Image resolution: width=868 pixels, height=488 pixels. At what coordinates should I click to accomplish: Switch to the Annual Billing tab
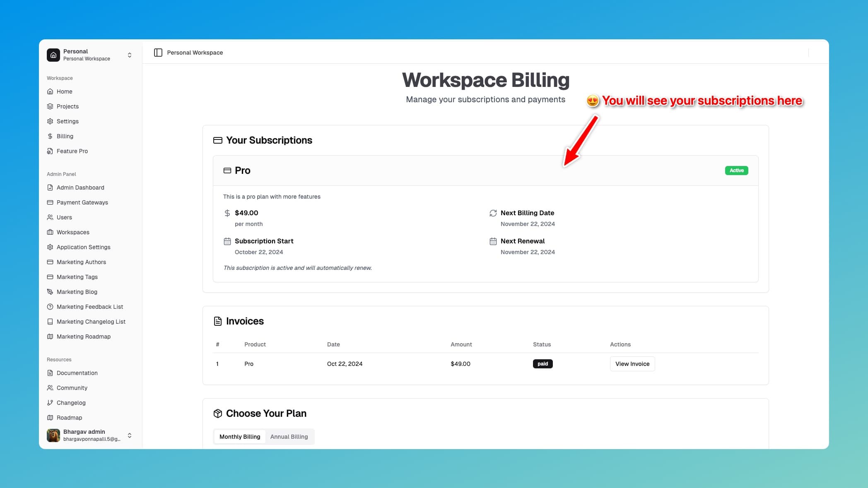(x=289, y=436)
